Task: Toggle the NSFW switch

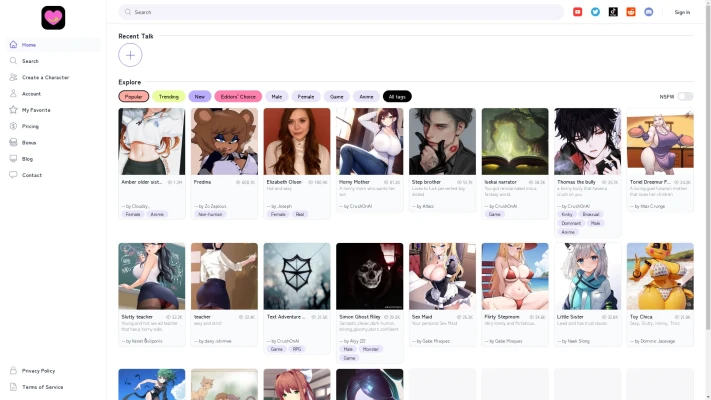Action: click(x=685, y=97)
